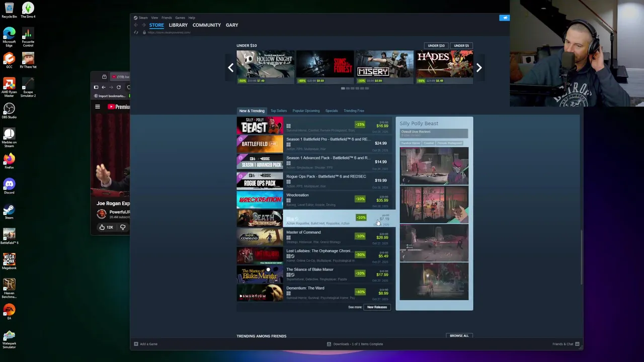Viewport: 644px width, 362px height.
Task: Open YouTube hamburger menu in browser window
Action: click(98, 107)
